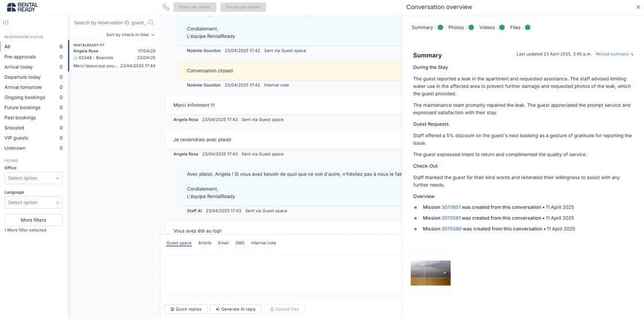Select Ongoing bookings status filter

tap(34, 97)
